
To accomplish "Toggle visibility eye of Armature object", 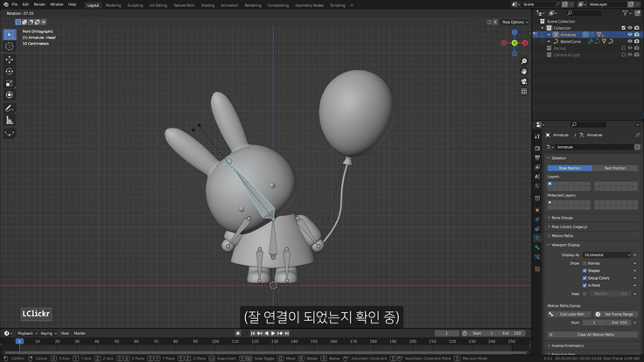I will point(630,34).
